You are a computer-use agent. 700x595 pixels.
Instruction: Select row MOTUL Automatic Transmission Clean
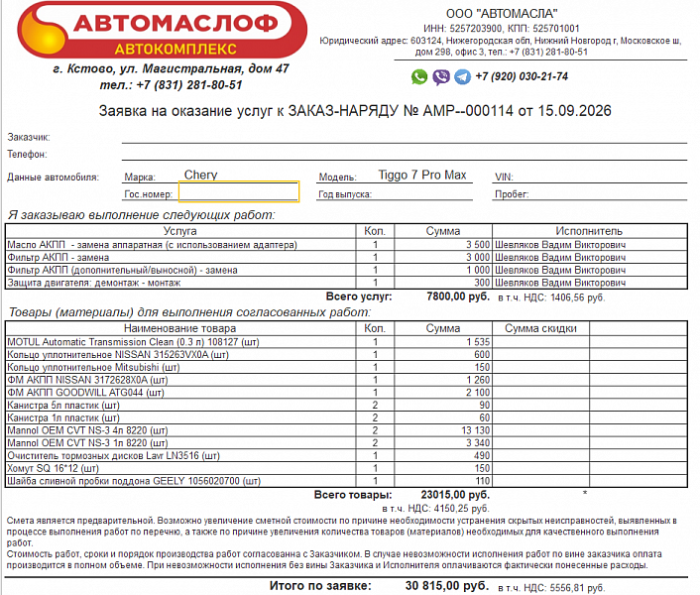346,342
